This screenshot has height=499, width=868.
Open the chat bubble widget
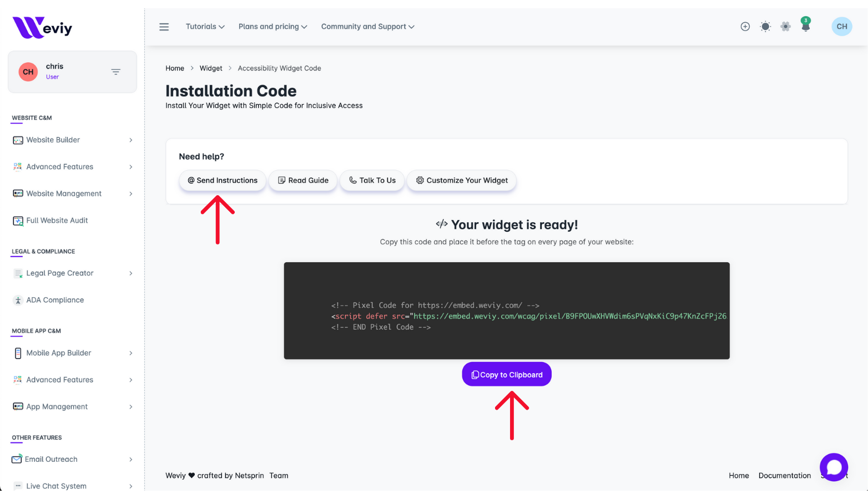pos(834,467)
